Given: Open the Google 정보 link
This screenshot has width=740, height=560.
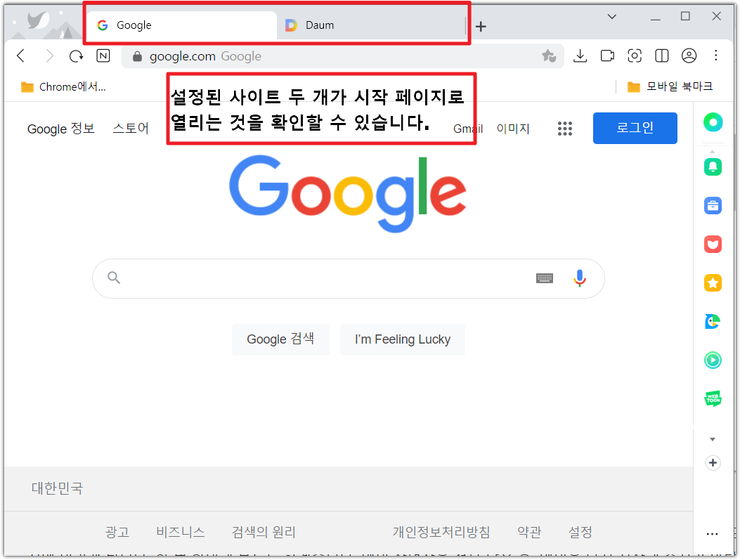Looking at the screenshot, I should (x=61, y=129).
